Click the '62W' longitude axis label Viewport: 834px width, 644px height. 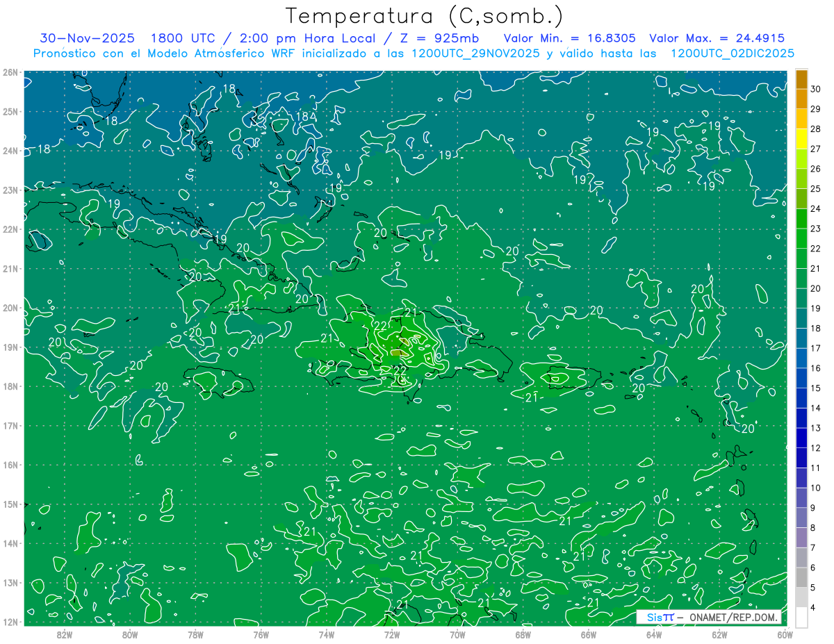pyautogui.click(x=719, y=634)
